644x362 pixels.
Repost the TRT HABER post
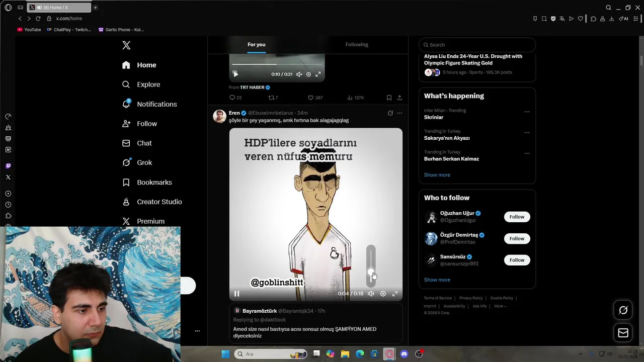[x=273, y=98]
